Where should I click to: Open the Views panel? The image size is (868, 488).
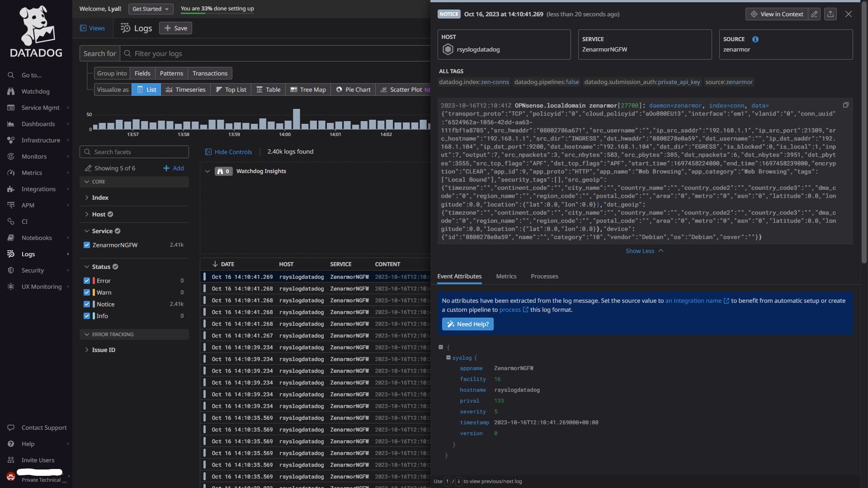pos(92,28)
